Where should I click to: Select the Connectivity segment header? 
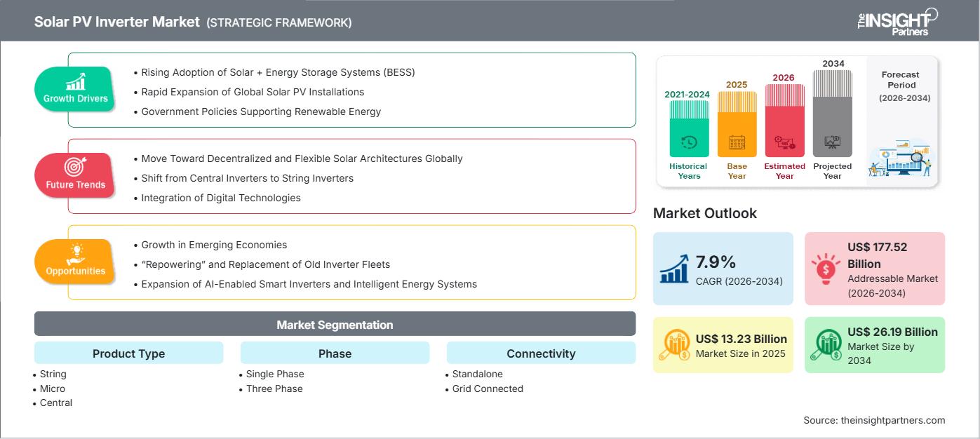click(x=541, y=353)
